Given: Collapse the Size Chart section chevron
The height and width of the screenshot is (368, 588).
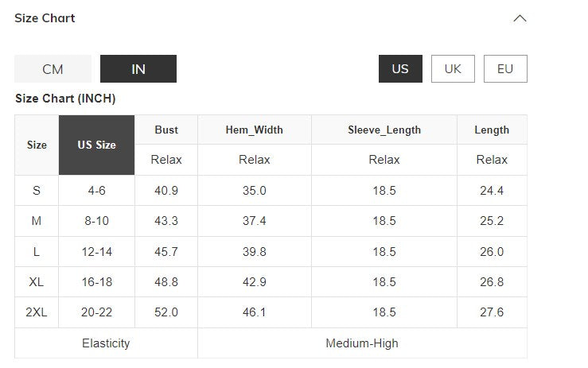Looking at the screenshot, I should point(520,18).
